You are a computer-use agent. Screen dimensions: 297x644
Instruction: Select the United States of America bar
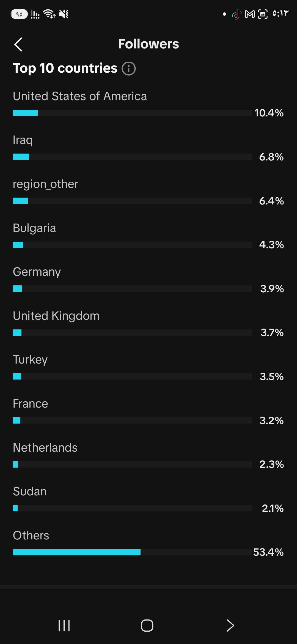click(132, 113)
